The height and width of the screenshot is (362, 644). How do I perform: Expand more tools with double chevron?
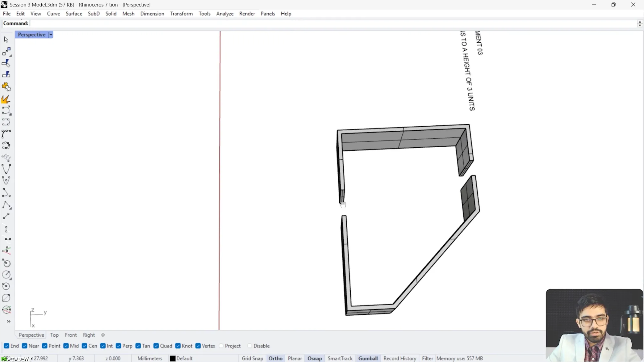click(x=9, y=321)
